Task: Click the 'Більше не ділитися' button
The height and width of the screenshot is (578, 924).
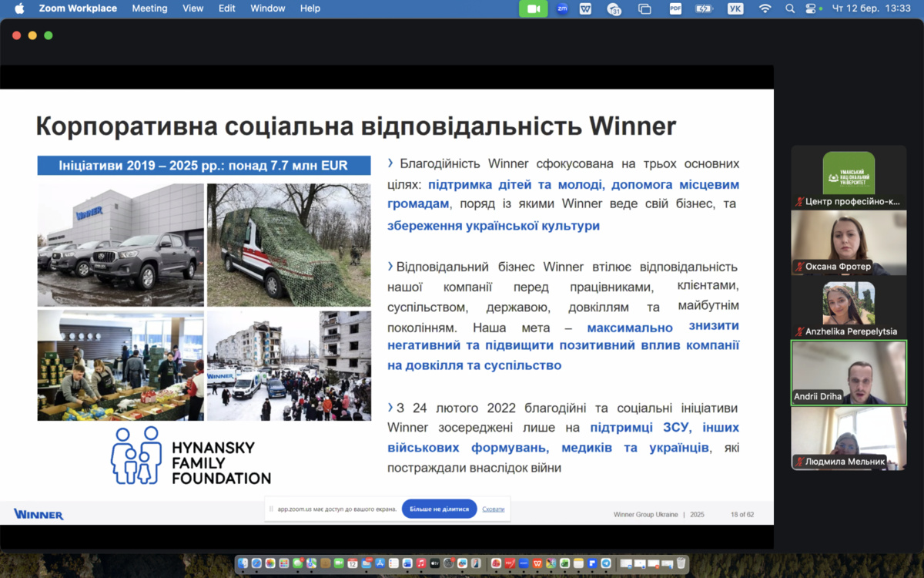Action: (x=439, y=509)
